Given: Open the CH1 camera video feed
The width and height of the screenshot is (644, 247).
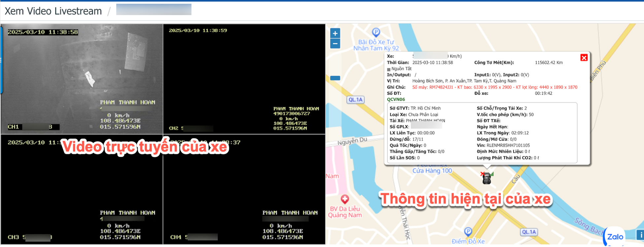Looking at the screenshot, I should [x=82, y=79].
